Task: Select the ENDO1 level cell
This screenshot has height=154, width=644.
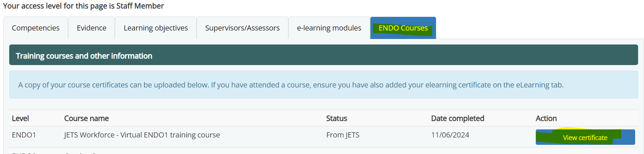Action: coord(24,135)
